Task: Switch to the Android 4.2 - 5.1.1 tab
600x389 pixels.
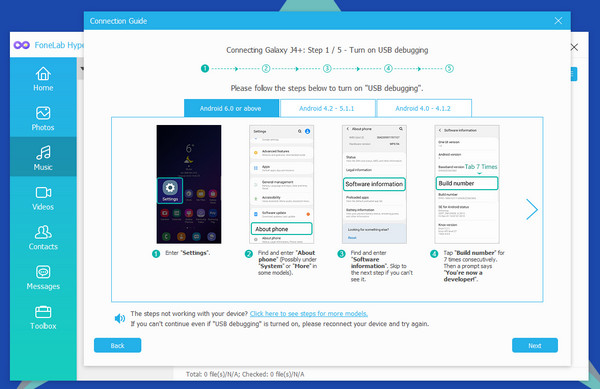Action: (327, 108)
